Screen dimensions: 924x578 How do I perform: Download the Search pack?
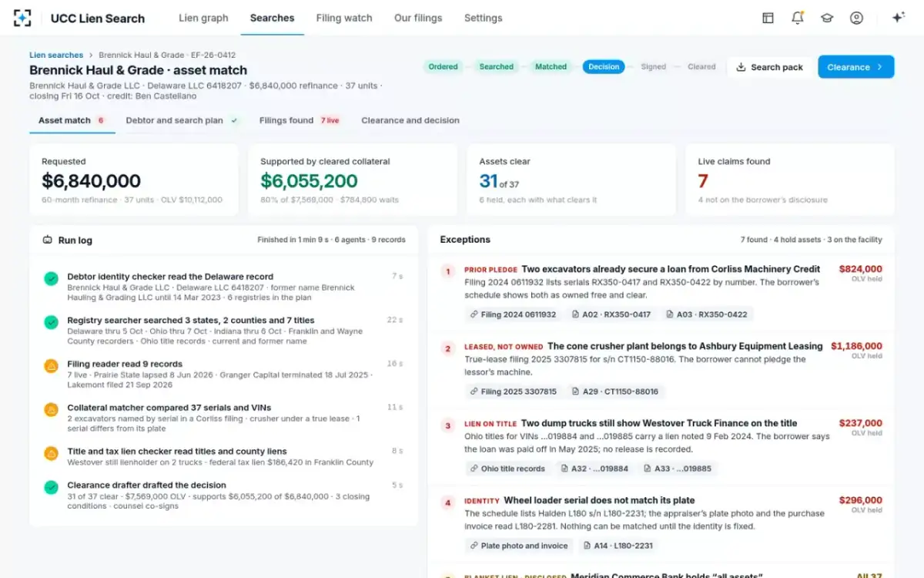pyautogui.click(x=769, y=67)
